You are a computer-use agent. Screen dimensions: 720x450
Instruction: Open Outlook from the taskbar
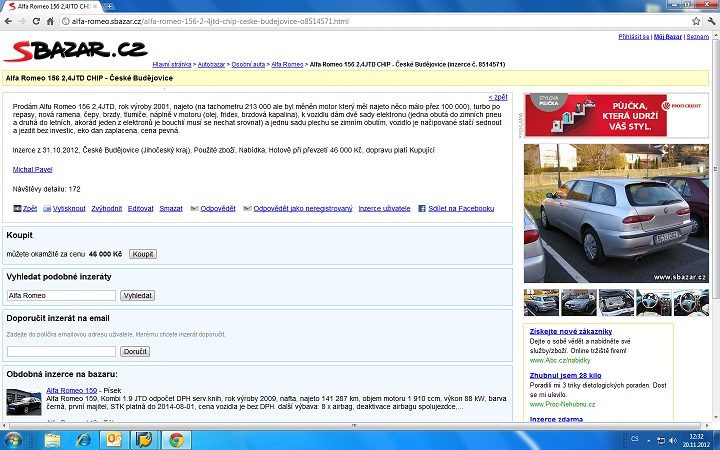click(x=112, y=439)
